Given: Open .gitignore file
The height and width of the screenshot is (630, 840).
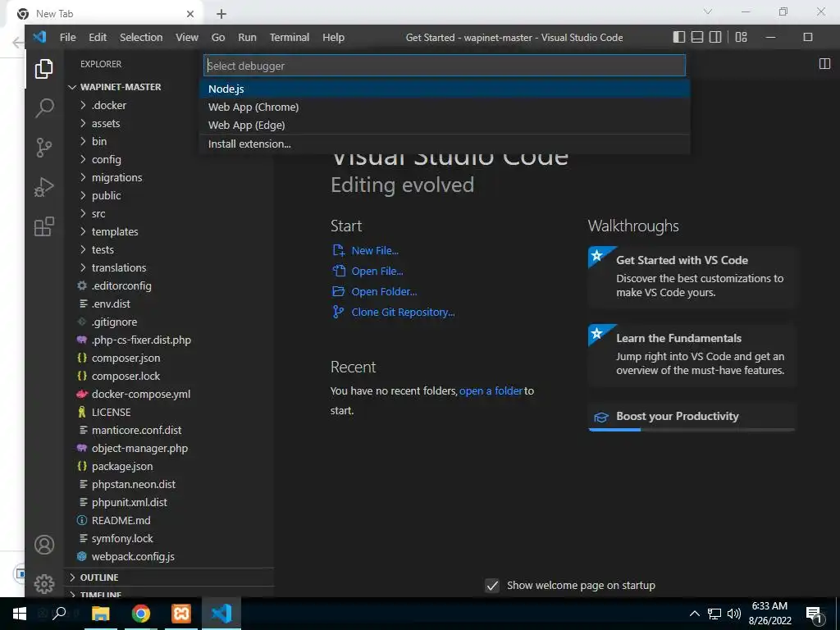Looking at the screenshot, I should click(x=114, y=322).
